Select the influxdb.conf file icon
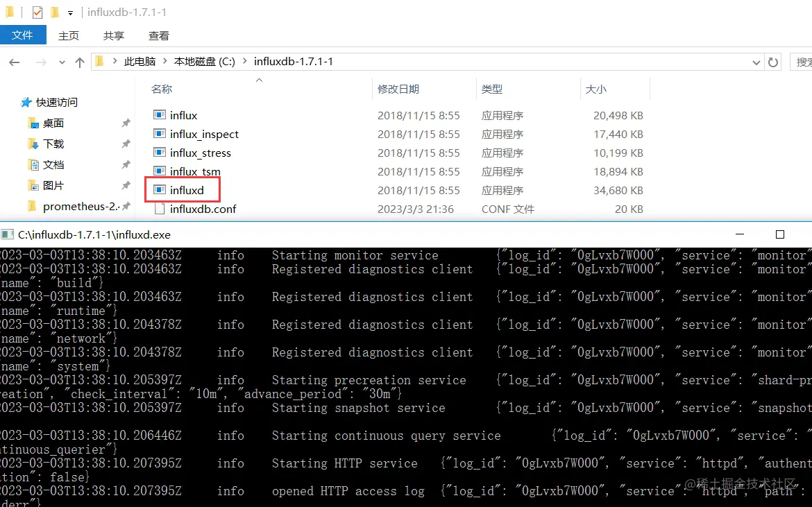The image size is (812, 507). 160,209
